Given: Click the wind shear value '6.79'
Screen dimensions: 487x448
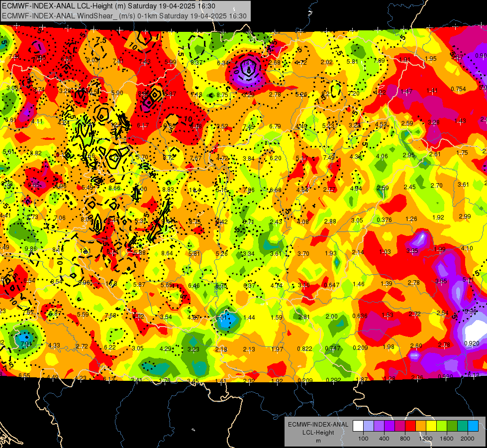Looking at the screenshot, I should point(275,126).
